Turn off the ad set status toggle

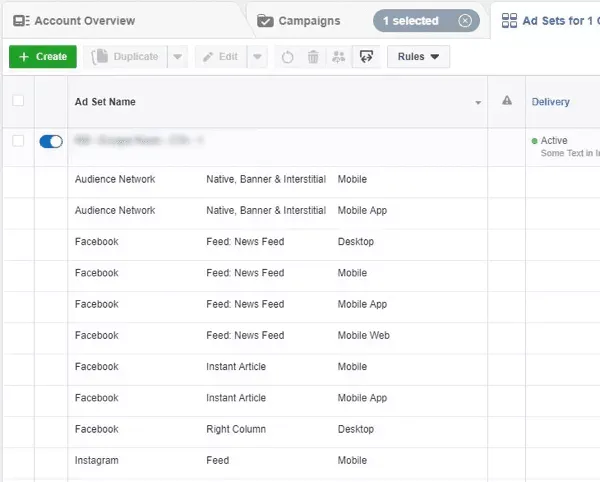(50, 141)
